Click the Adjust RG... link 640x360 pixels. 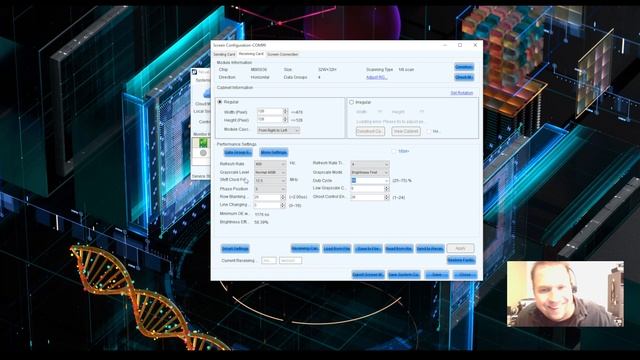click(x=376, y=77)
